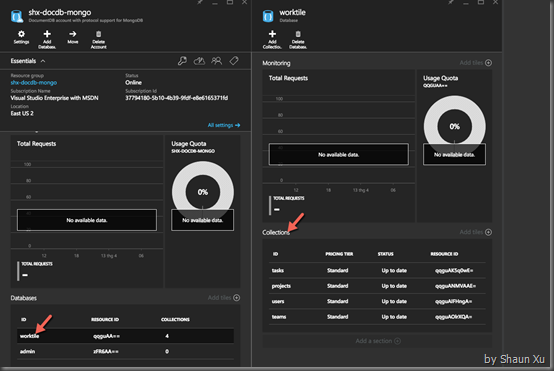Click the Pricing Tier column header

pos(339,254)
